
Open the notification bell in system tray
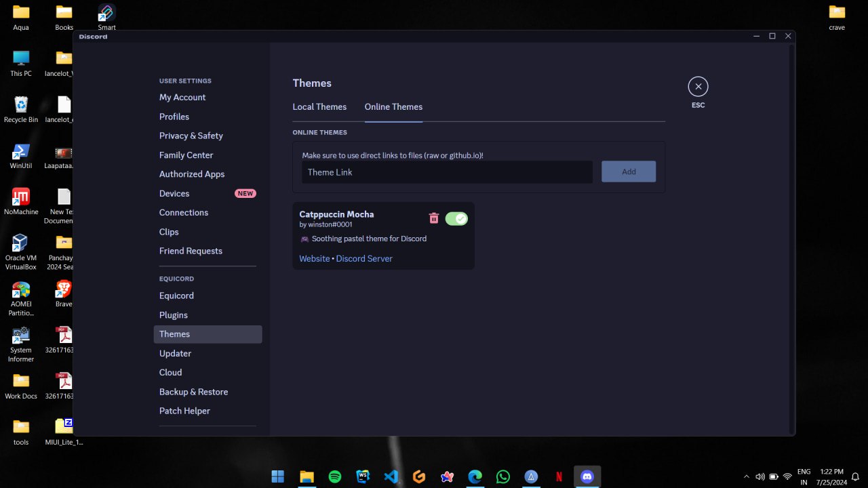pos(856,476)
